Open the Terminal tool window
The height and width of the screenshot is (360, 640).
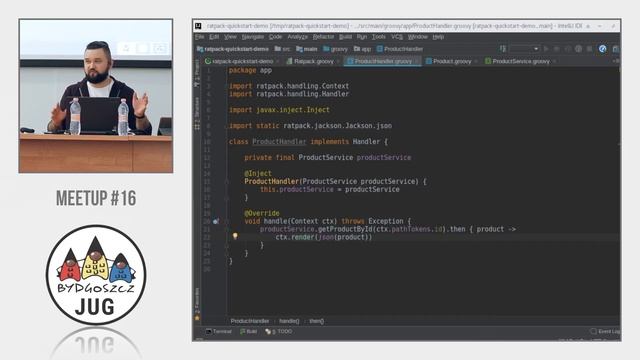pos(219,331)
